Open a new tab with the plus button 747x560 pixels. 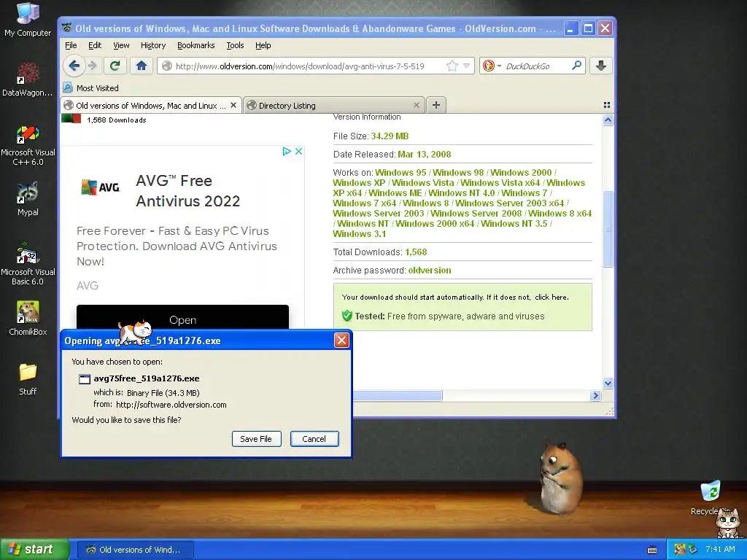tap(436, 105)
